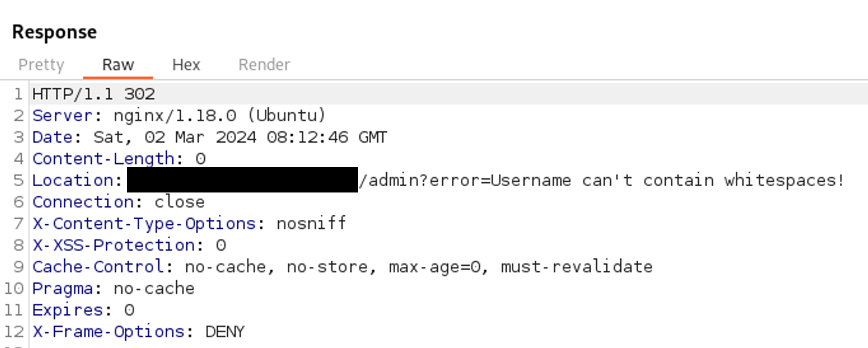
Task: Click the Pragma header name
Action: point(63,289)
